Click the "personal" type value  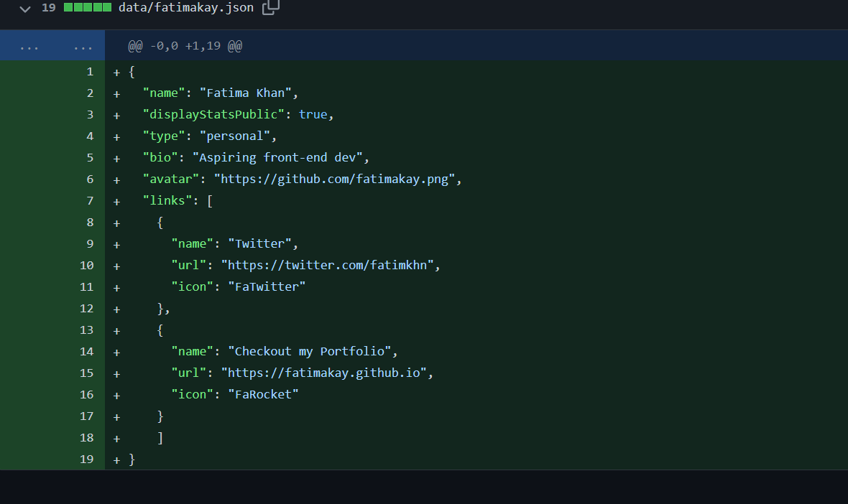(235, 136)
